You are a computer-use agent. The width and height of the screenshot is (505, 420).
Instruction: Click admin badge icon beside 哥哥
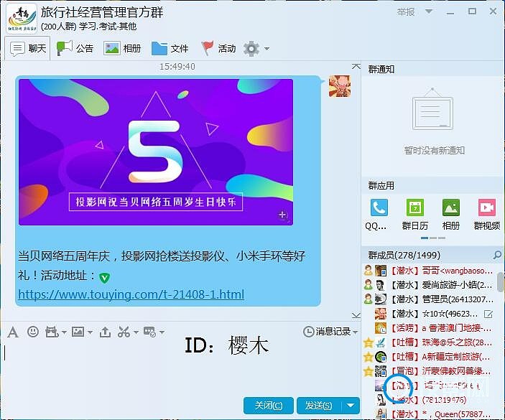pos(368,271)
